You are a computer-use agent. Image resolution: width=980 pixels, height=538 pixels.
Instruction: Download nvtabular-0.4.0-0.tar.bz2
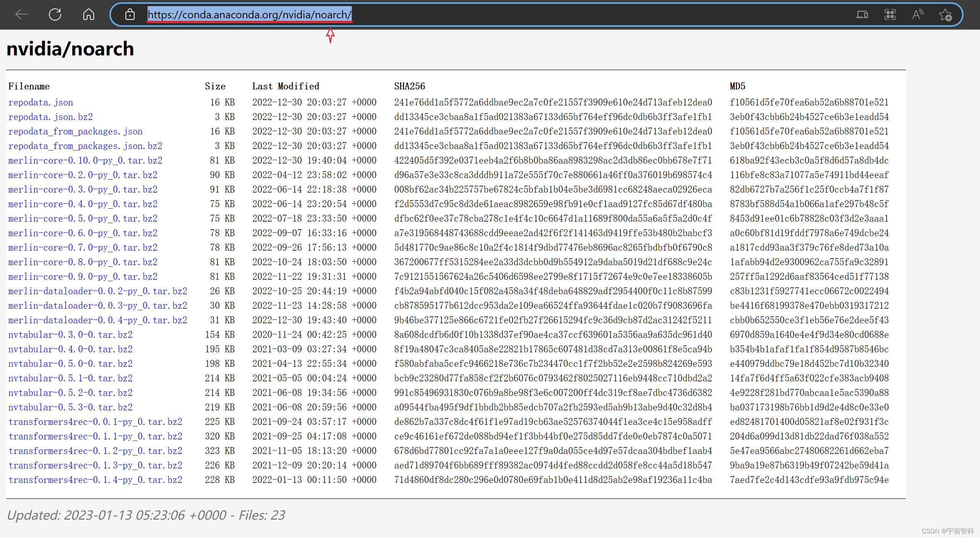pyautogui.click(x=70, y=349)
